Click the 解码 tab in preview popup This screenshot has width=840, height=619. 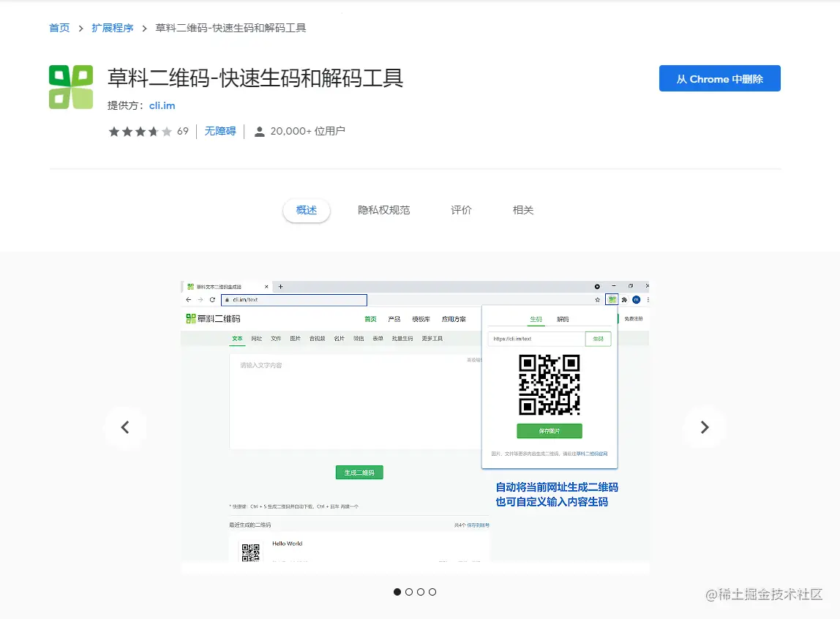coord(563,319)
